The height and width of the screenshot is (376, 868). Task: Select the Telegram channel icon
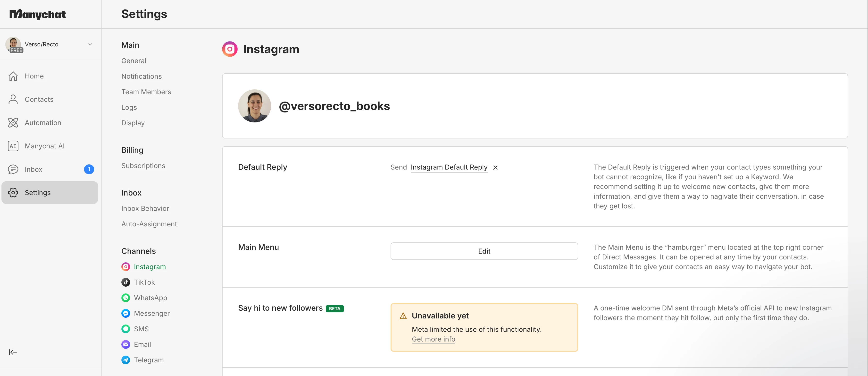[x=126, y=360]
